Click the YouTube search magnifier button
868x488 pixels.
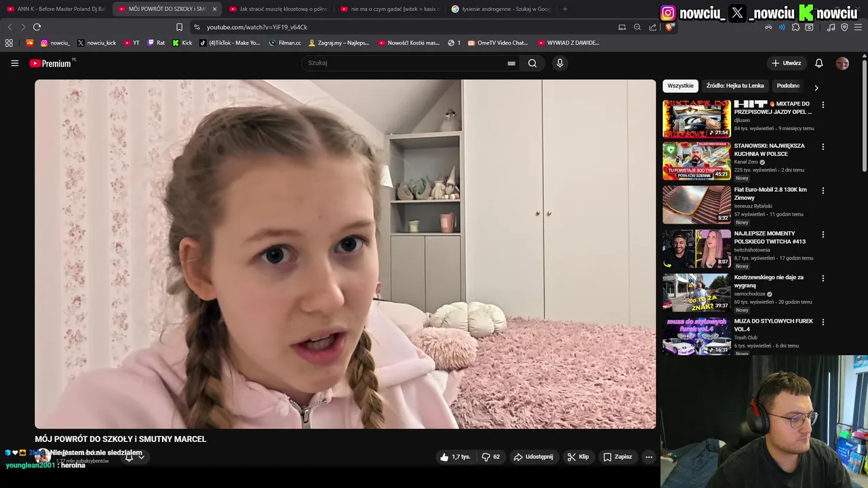click(x=532, y=63)
